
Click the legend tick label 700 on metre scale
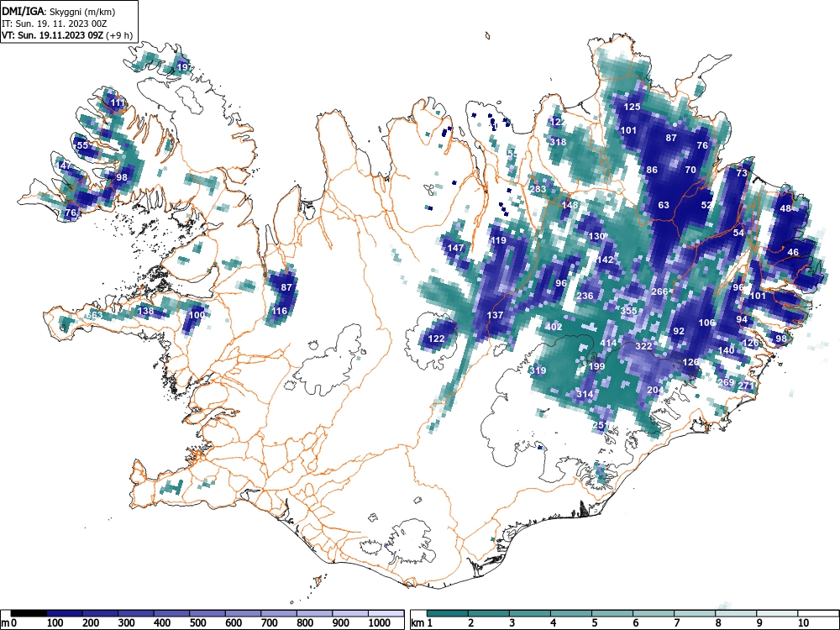point(269,623)
